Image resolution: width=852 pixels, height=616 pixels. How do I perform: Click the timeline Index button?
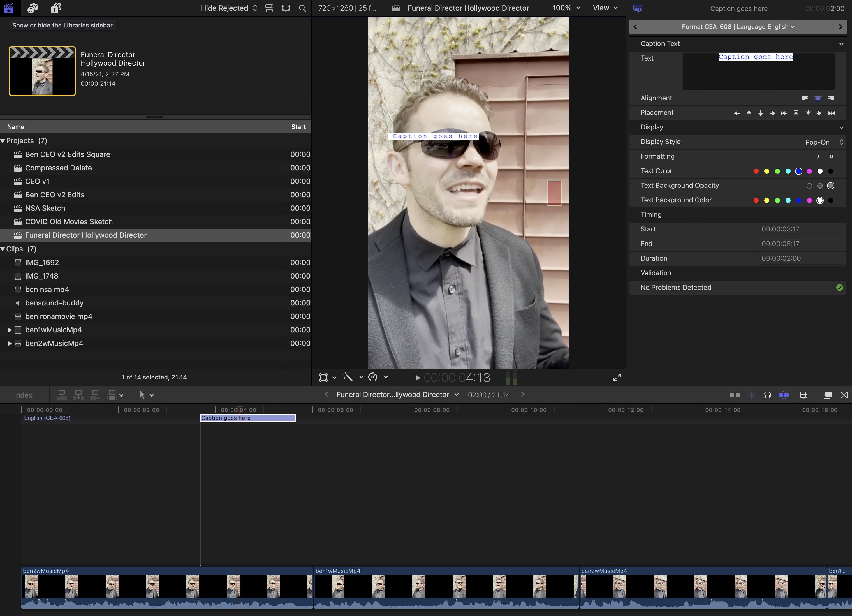pos(23,395)
